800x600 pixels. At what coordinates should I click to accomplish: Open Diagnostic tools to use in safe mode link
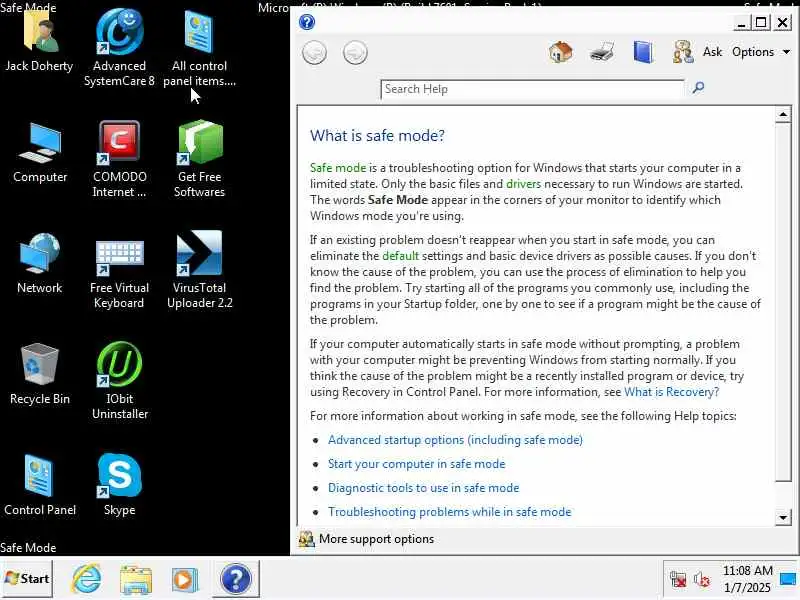[x=423, y=488]
